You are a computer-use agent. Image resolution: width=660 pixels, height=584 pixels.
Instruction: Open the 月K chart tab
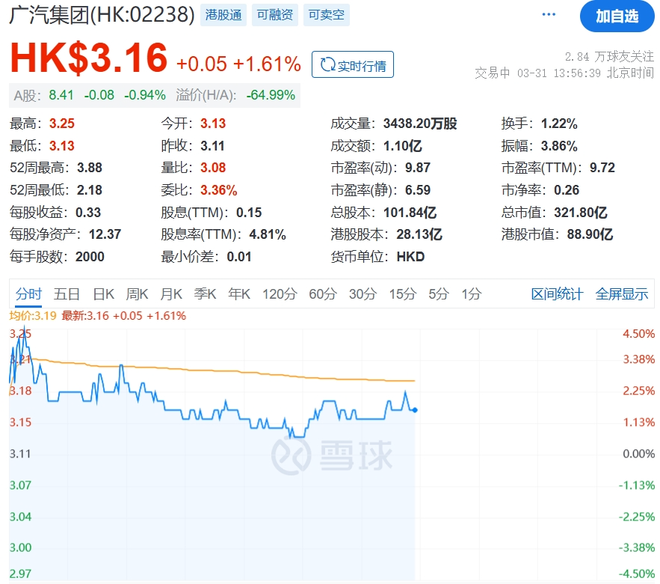click(x=171, y=294)
